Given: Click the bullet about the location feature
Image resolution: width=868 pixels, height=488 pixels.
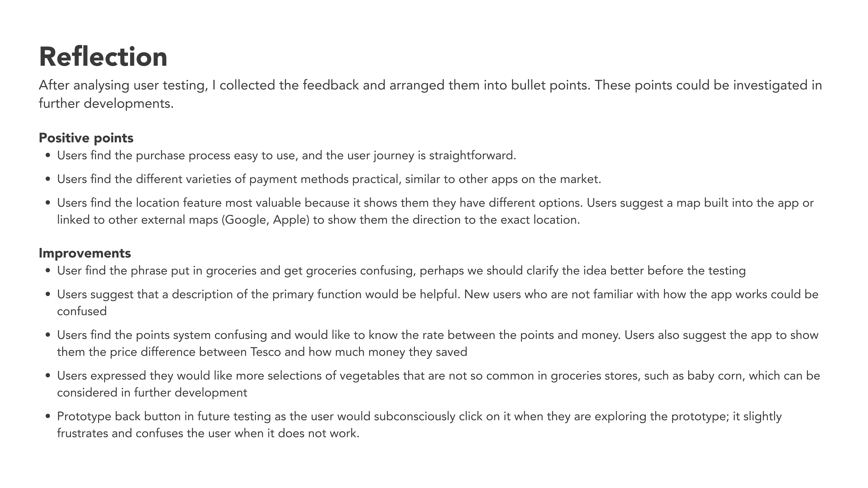Looking at the screenshot, I should pos(435,203).
